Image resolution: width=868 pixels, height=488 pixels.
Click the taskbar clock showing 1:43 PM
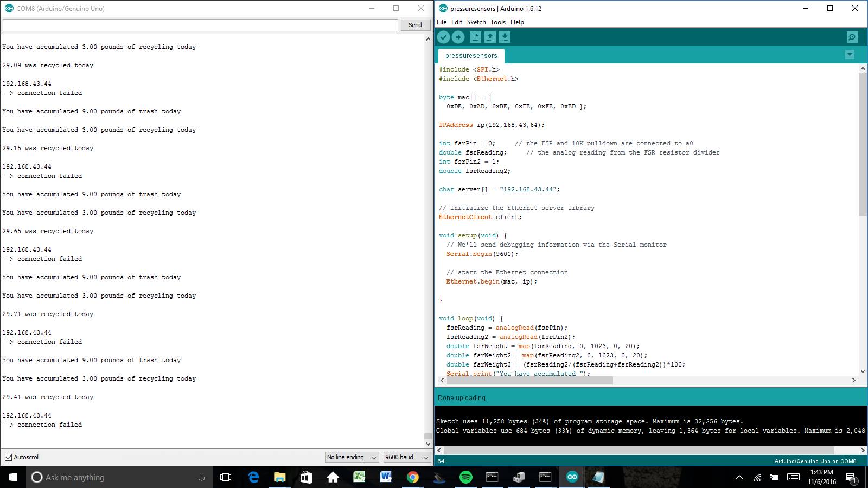[x=821, y=477]
